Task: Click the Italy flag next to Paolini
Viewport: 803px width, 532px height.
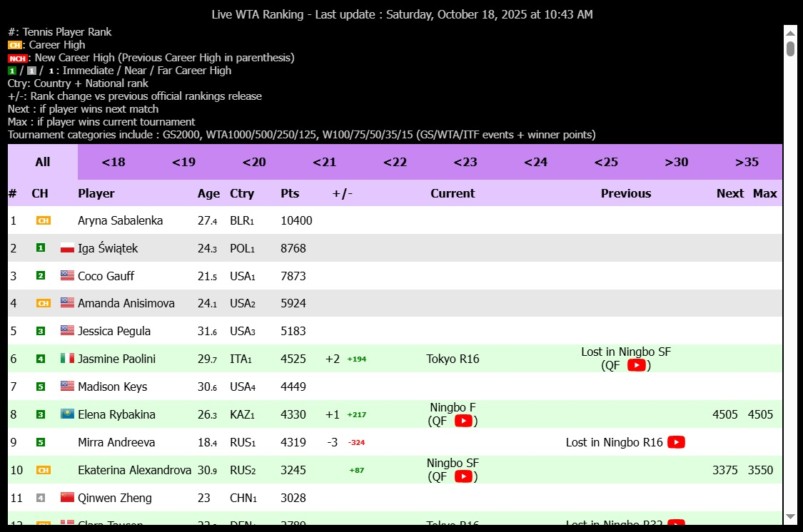Action: 68,359
